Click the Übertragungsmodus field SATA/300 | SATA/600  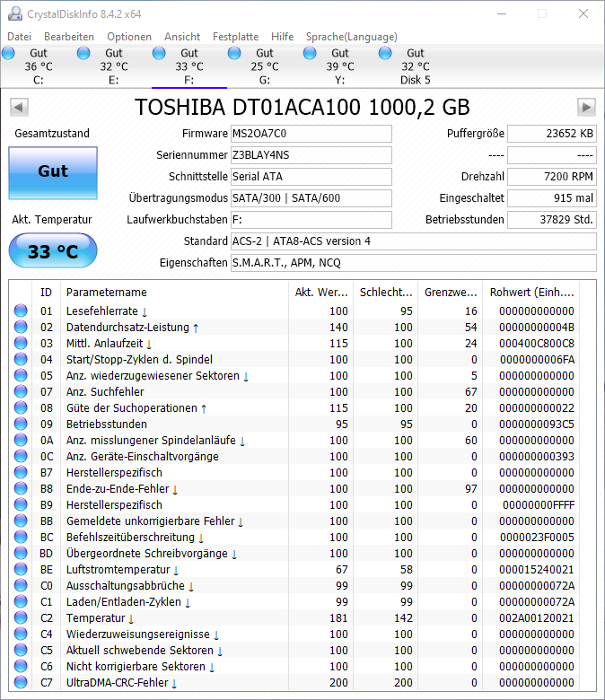pyautogui.click(x=311, y=197)
